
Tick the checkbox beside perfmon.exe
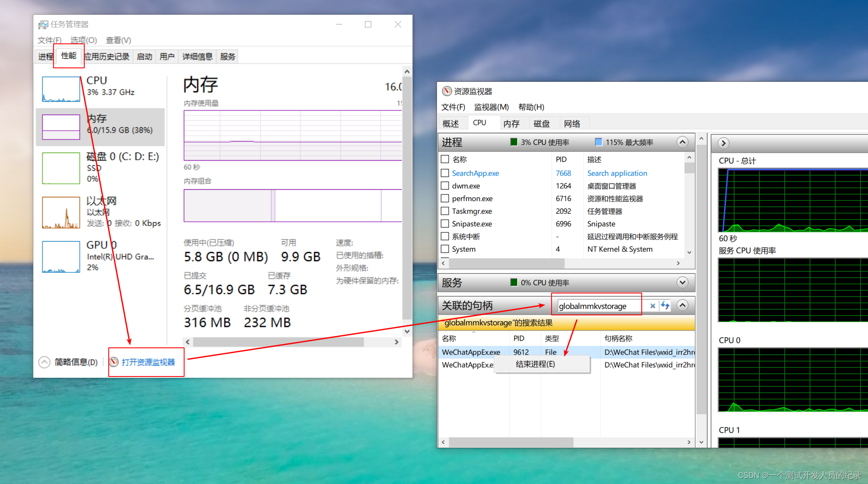coord(445,198)
